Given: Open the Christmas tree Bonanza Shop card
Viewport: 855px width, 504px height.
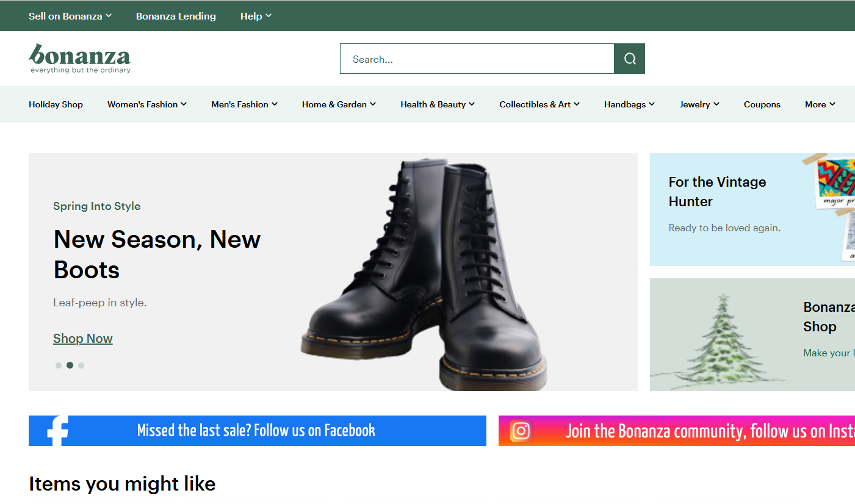Looking at the screenshot, I should [x=752, y=334].
